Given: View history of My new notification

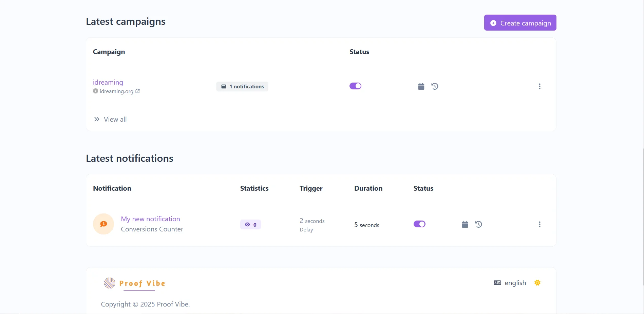Looking at the screenshot, I should 478,224.
